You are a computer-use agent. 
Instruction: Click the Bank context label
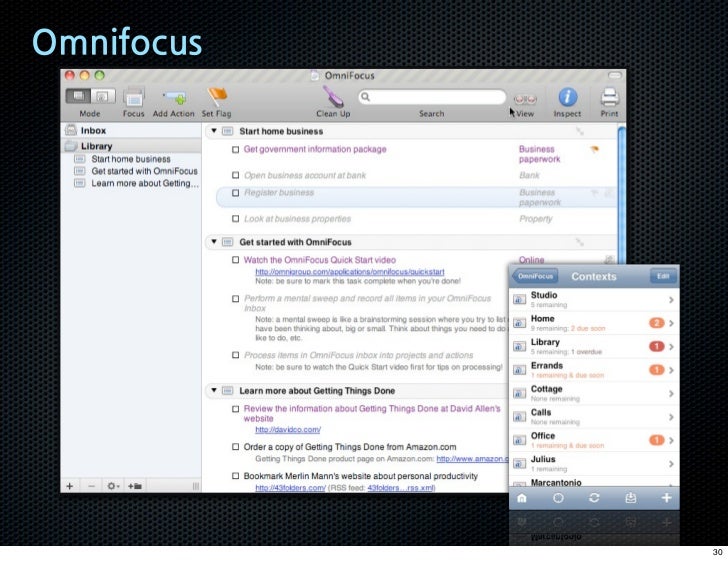point(529,175)
